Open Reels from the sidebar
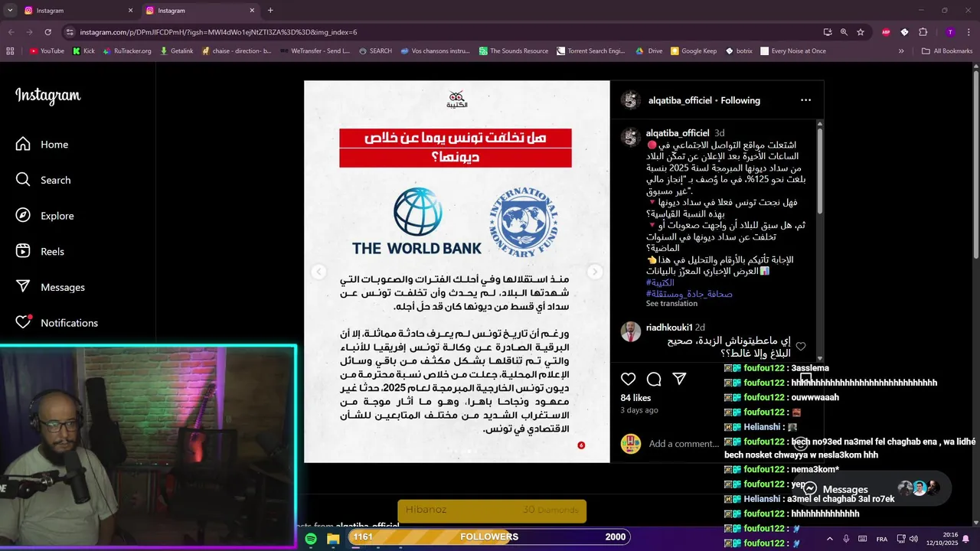 click(x=41, y=252)
